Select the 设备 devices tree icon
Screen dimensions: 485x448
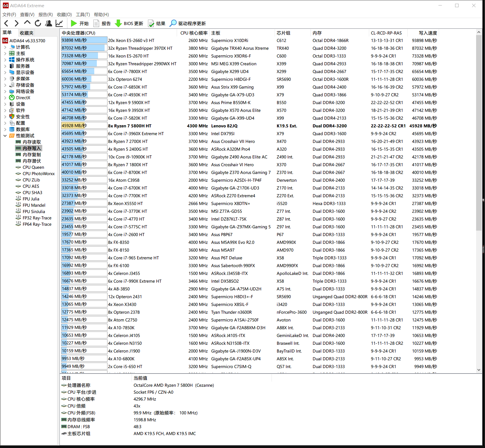[12, 104]
